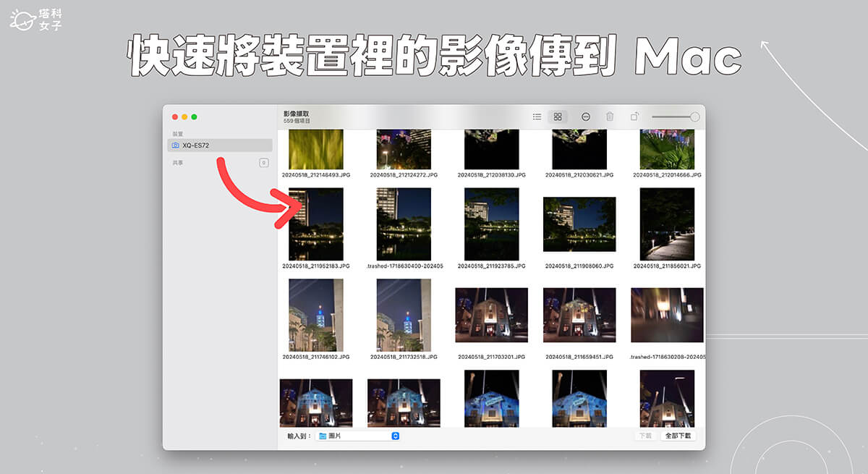868x474 pixels.
Task: Click the rotate image icon
Action: pyautogui.click(x=634, y=117)
